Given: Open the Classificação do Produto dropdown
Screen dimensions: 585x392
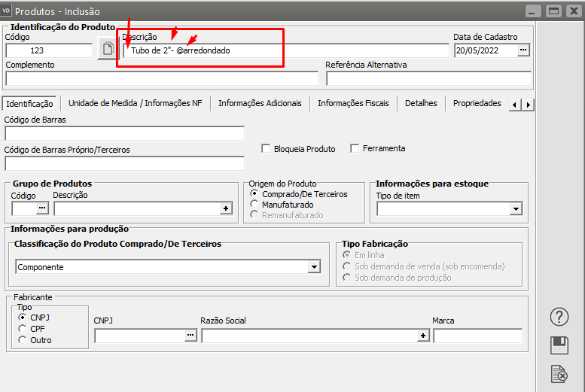Looking at the screenshot, I should point(314,267).
